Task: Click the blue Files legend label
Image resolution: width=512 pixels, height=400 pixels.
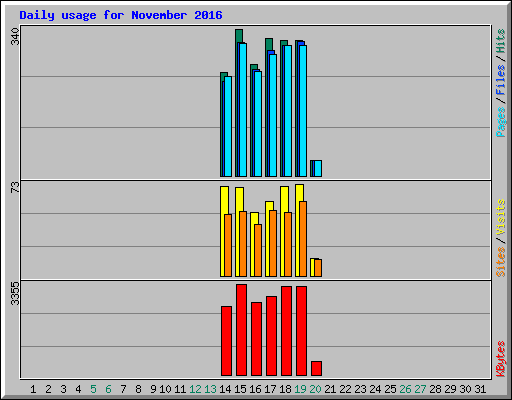Action: 501,80
